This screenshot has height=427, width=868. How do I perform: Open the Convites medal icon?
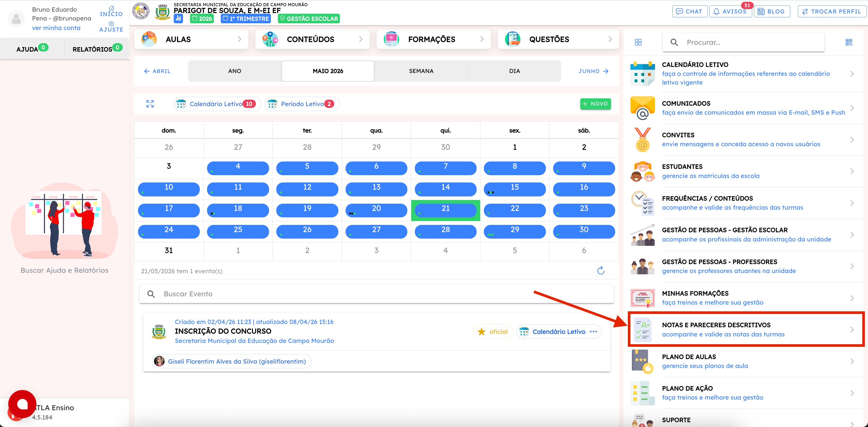(642, 140)
